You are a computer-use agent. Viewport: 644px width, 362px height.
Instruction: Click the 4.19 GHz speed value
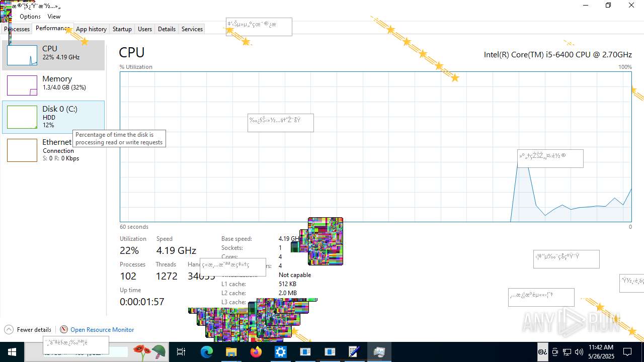[176, 250]
